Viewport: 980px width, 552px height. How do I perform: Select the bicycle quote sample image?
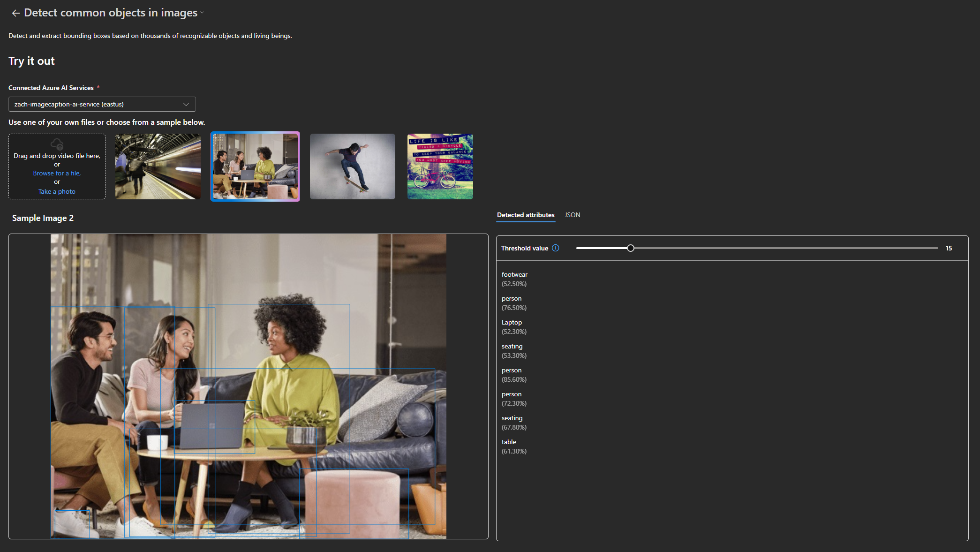pyautogui.click(x=440, y=166)
